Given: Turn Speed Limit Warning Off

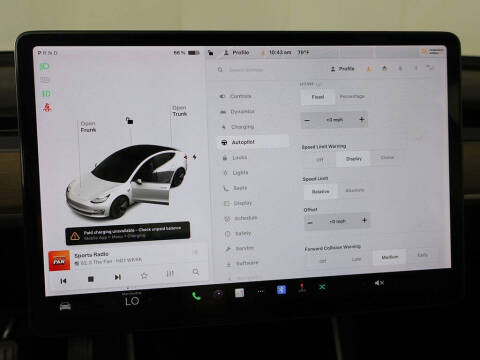Looking at the screenshot, I should [x=319, y=160].
